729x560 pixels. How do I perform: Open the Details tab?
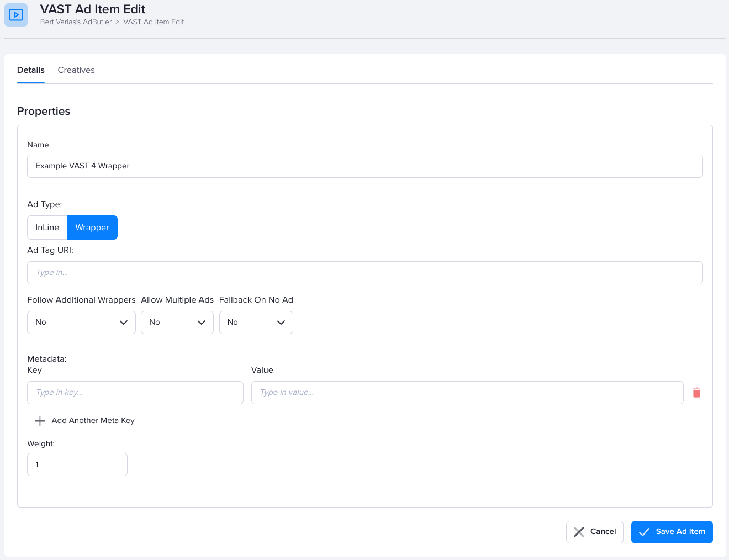point(31,70)
